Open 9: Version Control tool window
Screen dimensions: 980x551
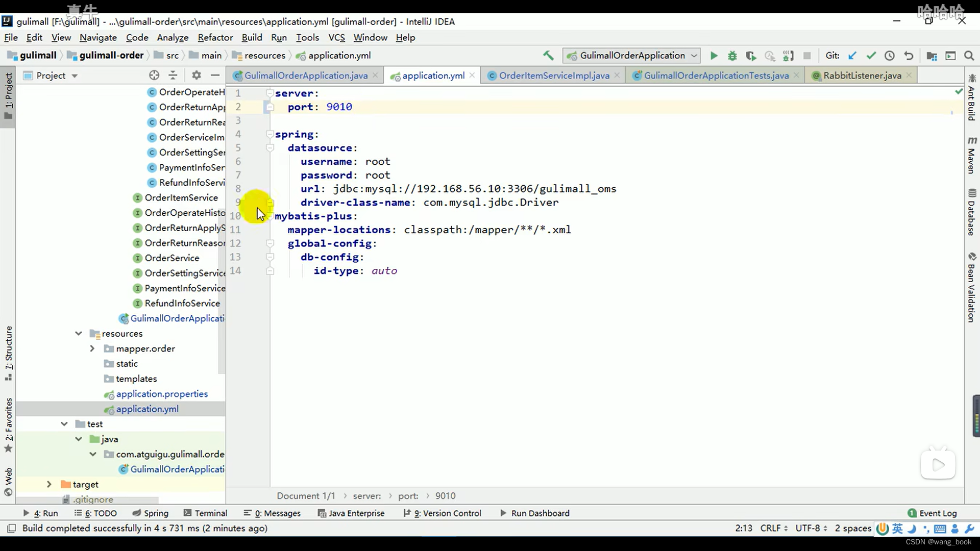[x=442, y=513]
